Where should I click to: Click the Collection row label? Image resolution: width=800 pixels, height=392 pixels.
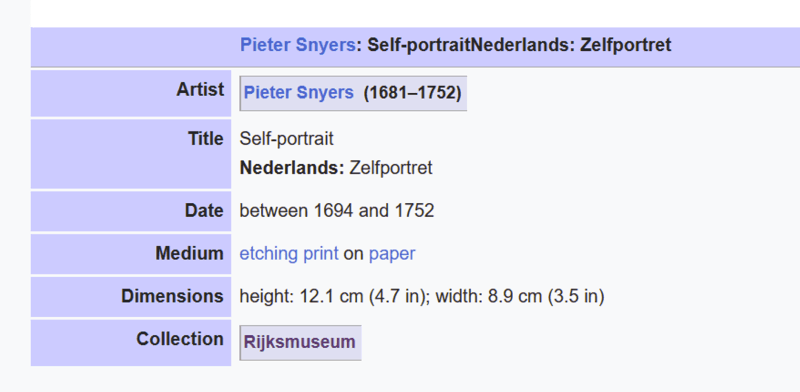click(x=180, y=339)
